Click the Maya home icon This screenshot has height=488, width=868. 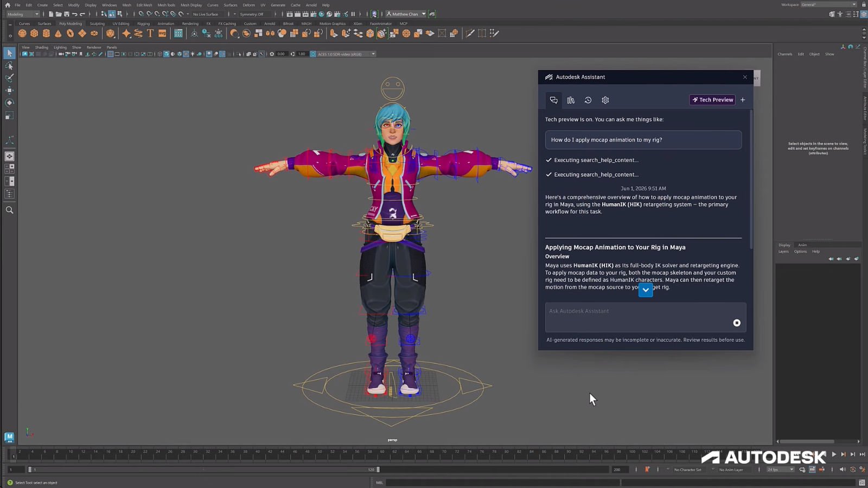8,5
